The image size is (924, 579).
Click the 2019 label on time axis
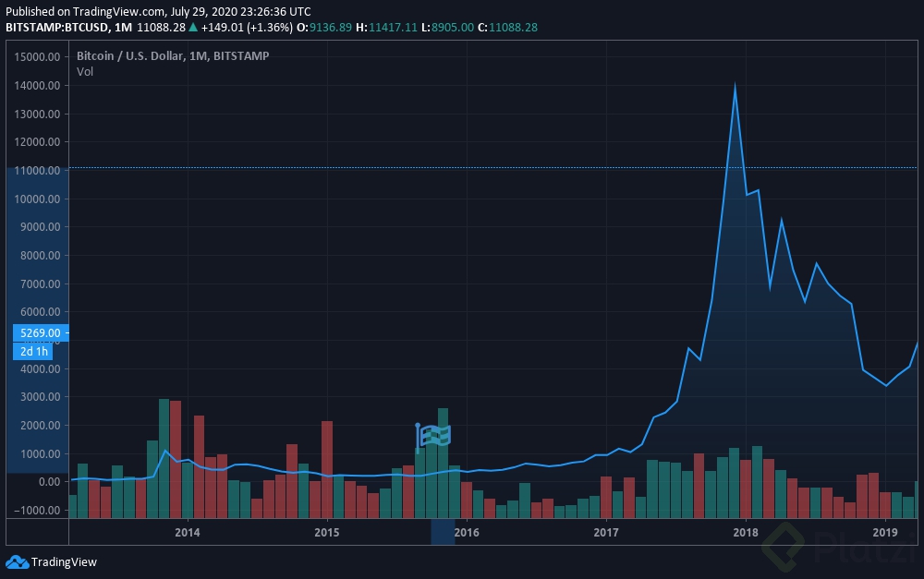tap(885, 533)
